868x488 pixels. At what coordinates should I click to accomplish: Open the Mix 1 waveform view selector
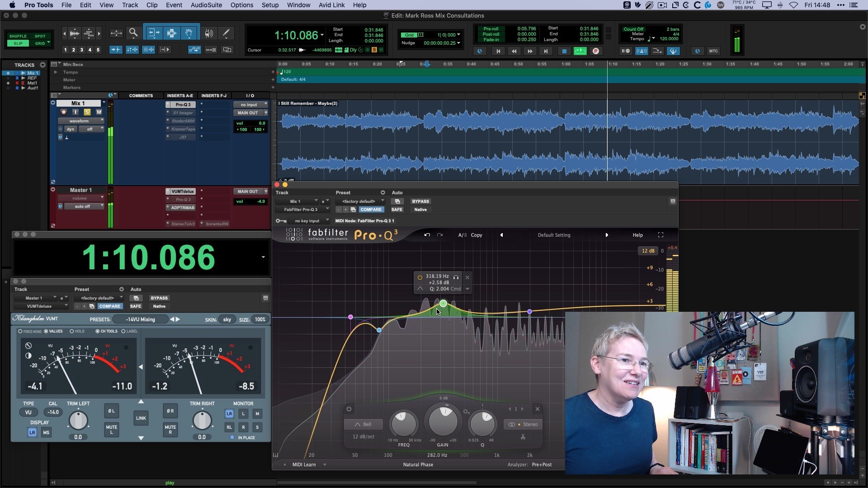81,121
